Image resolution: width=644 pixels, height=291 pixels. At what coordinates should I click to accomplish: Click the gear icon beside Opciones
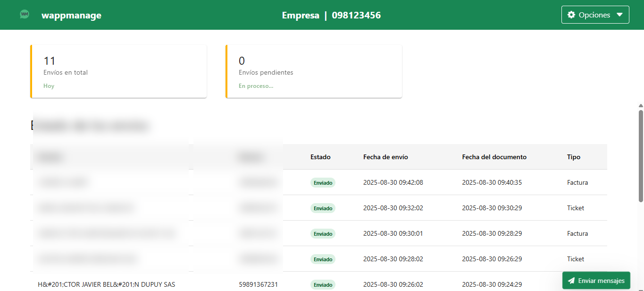coord(571,15)
